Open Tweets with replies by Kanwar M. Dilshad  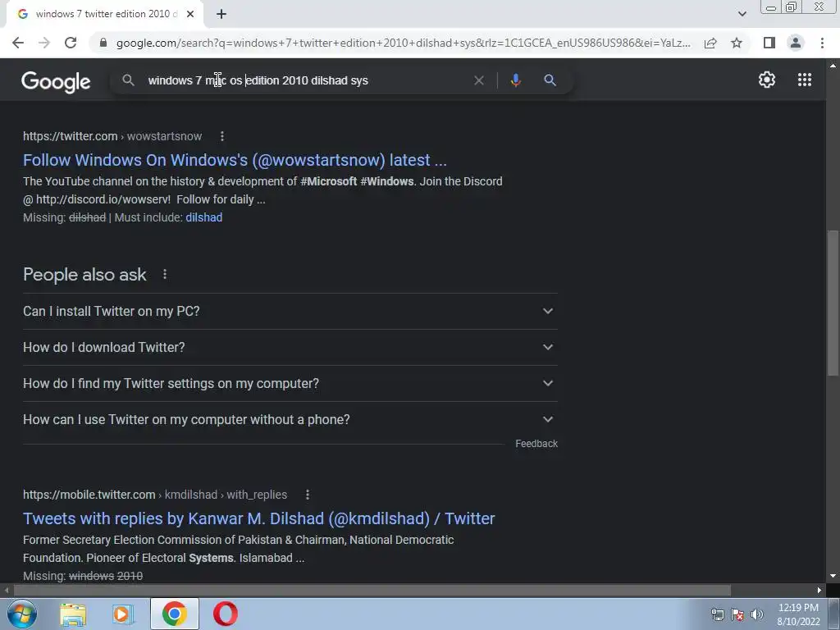(x=258, y=518)
